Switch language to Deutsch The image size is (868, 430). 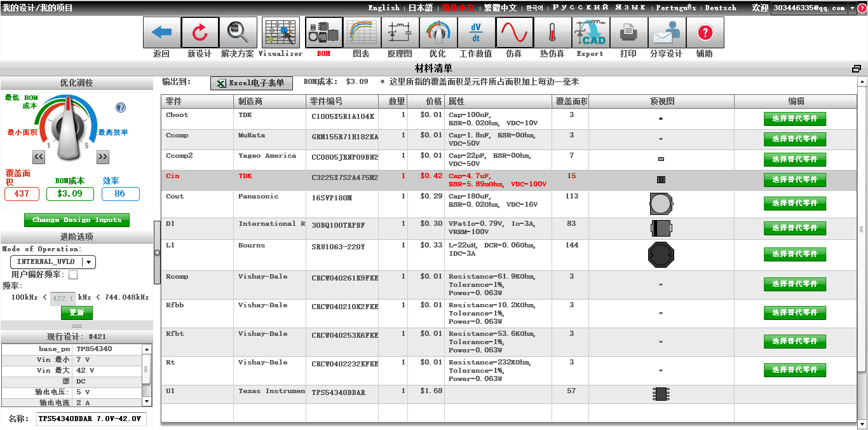coord(721,8)
